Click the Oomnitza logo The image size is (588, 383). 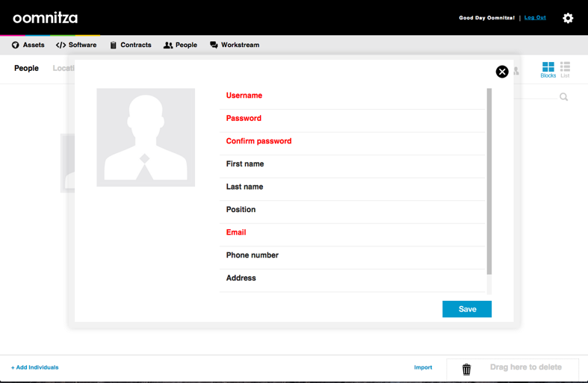(45, 18)
